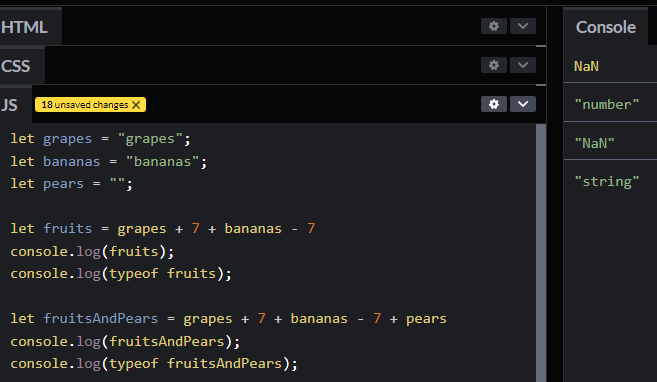Click "NaN" string output in console
This screenshot has width=657, height=382.
point(594,143)
